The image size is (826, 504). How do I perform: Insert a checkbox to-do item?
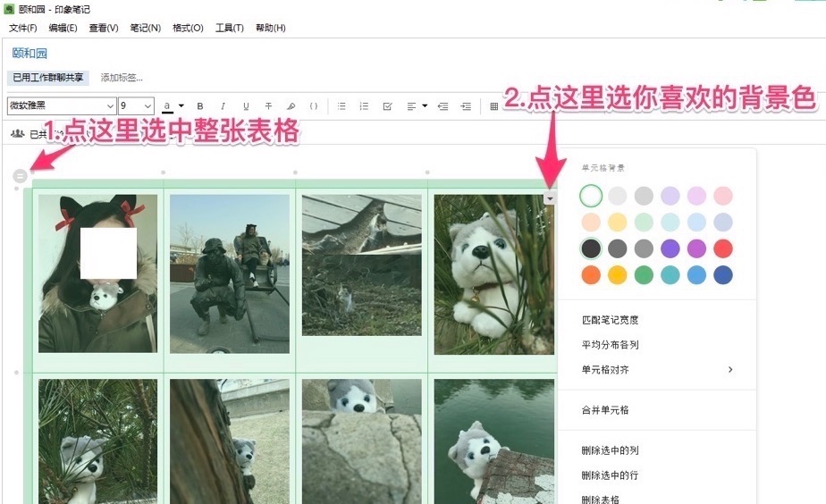(x=387, y=106)
